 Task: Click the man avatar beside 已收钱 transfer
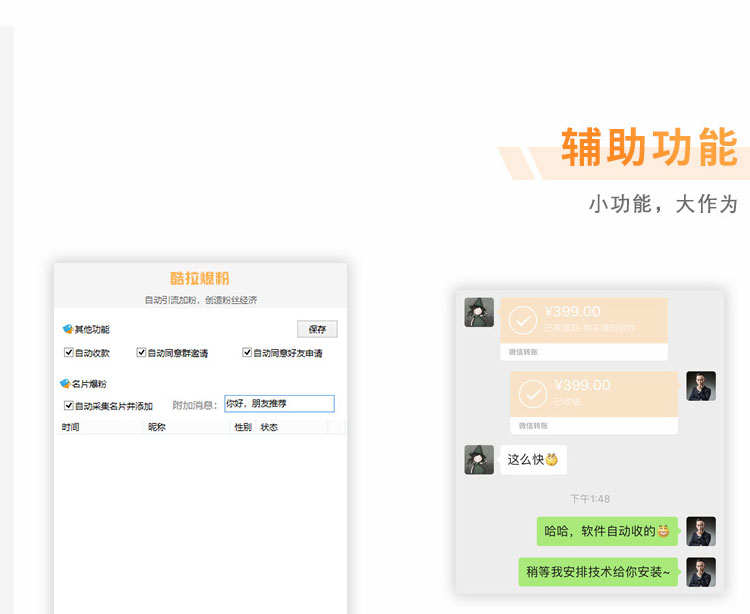[x=701, y=386]
